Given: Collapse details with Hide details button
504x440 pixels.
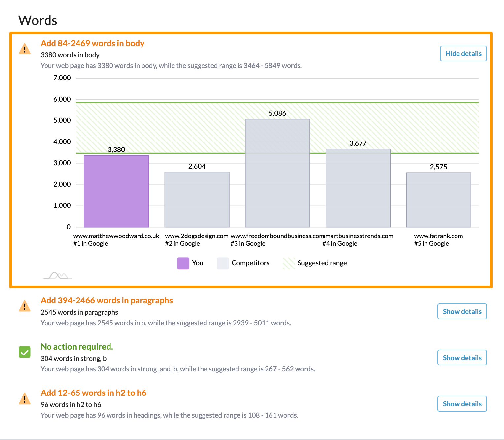Looking at the screenshot, I should point(463,53).
